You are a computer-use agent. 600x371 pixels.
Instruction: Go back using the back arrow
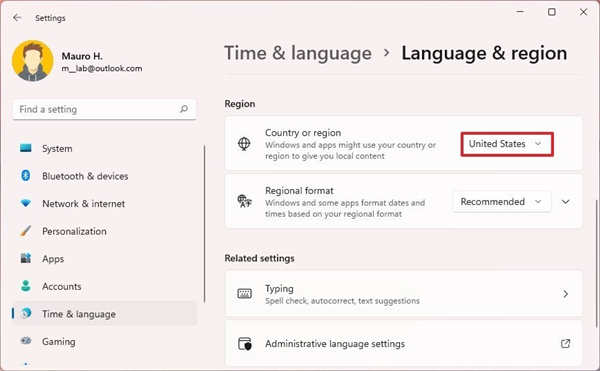click(x=17, y=18)
